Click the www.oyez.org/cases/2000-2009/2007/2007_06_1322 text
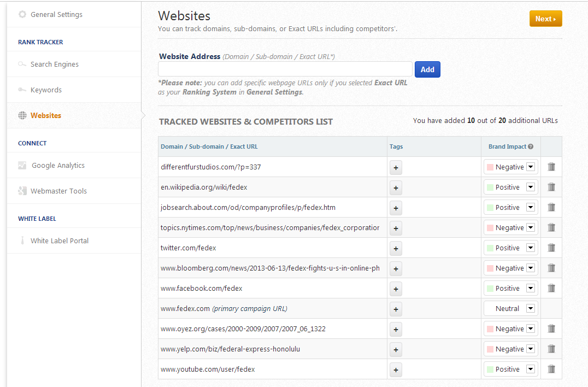This screenshot has width=588, height=387. pyautogui.click(x=243, y=329)
